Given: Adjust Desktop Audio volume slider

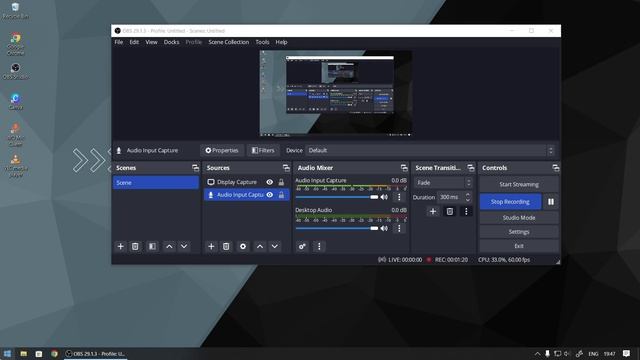Looking at the screenshot, I should pos(337,229).
